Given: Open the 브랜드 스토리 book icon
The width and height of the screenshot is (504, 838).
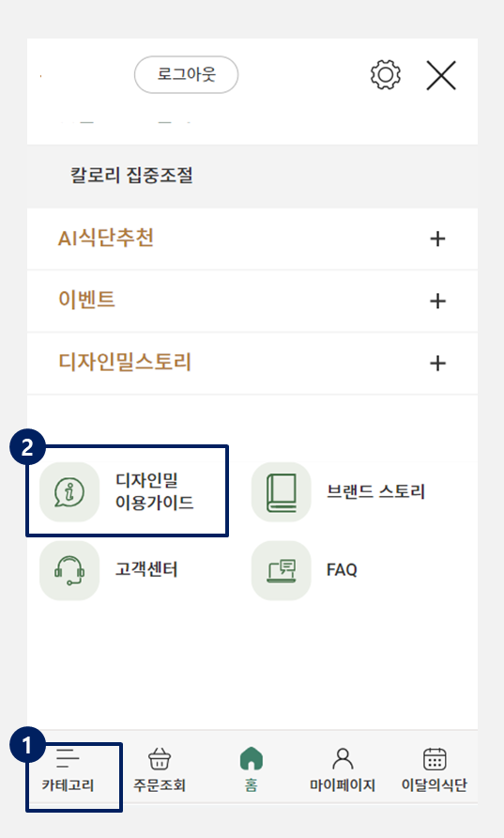Looking at the screenshot, I should click(282, 491).
